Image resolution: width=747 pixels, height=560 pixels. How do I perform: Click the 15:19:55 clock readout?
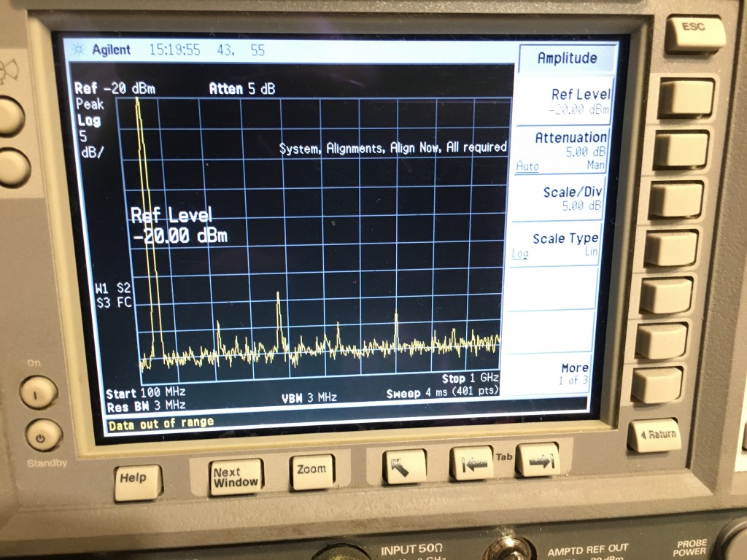175,50
